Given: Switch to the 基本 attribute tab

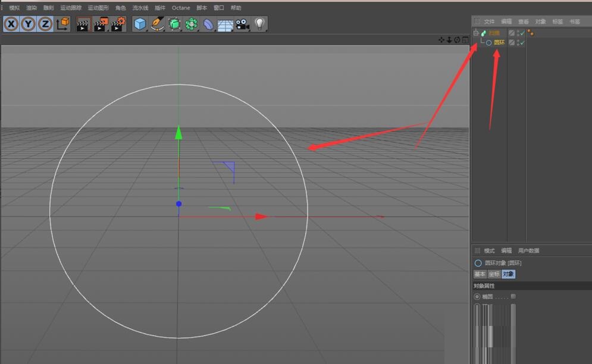Looking at the screenshot, I should tap(480, 274).
